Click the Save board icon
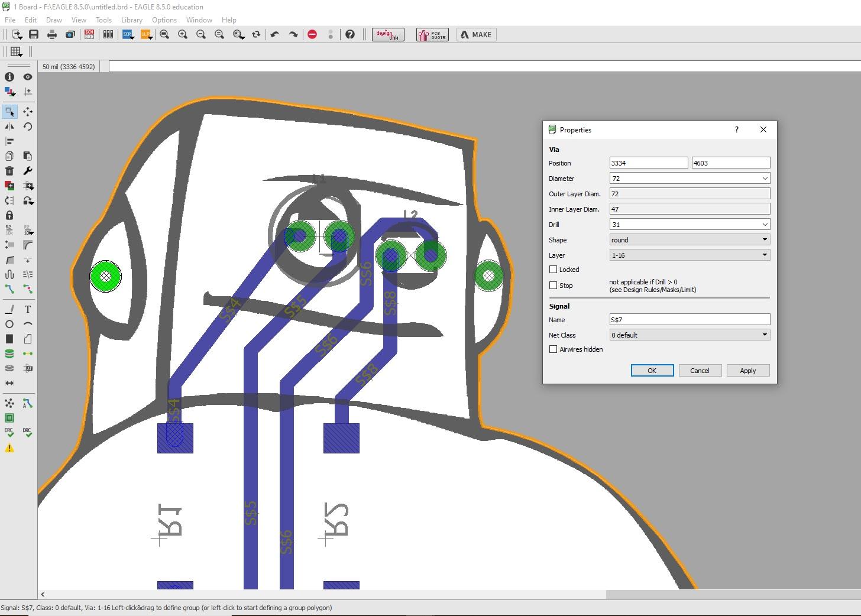This screenshot has width=861, height=616. (34, 34)
